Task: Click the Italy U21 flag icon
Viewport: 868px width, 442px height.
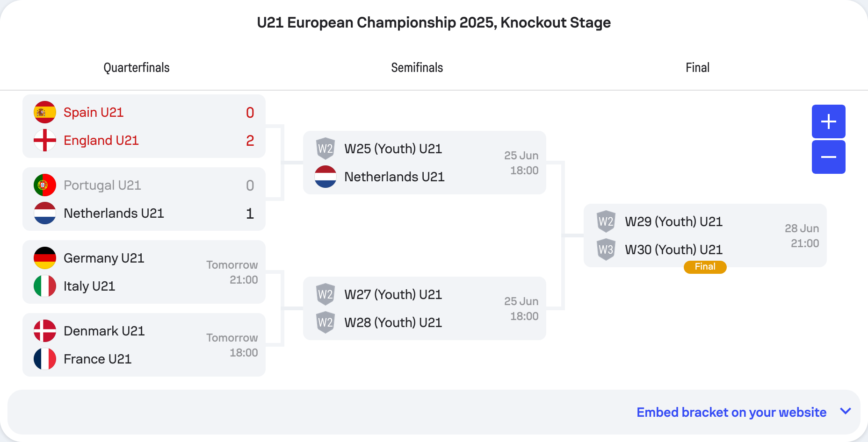Action: 45,286
